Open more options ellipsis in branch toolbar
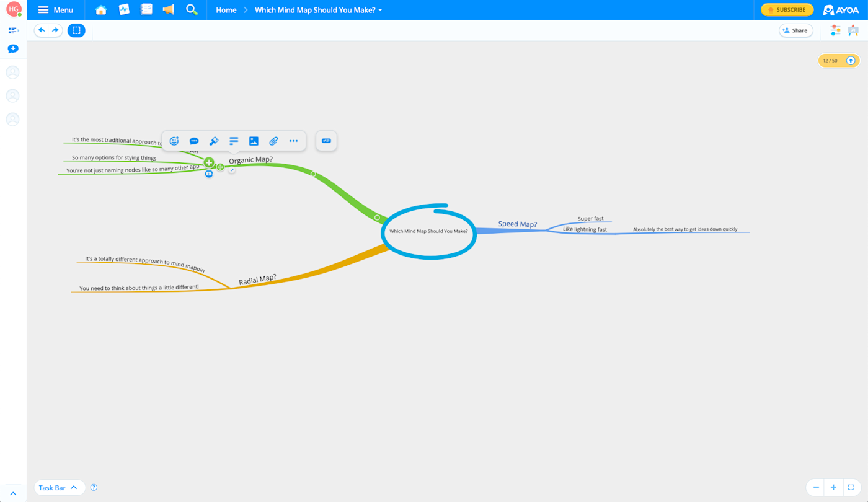 293,141
